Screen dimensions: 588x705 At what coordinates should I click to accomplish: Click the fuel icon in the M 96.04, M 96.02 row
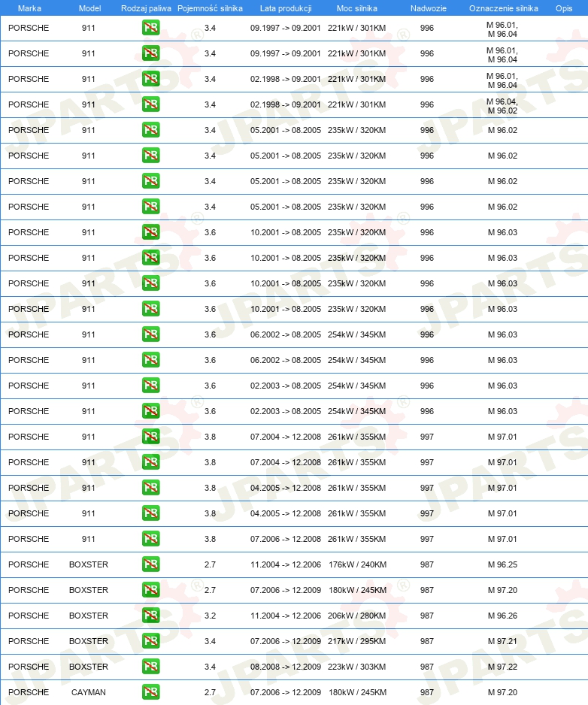(150, 104)
